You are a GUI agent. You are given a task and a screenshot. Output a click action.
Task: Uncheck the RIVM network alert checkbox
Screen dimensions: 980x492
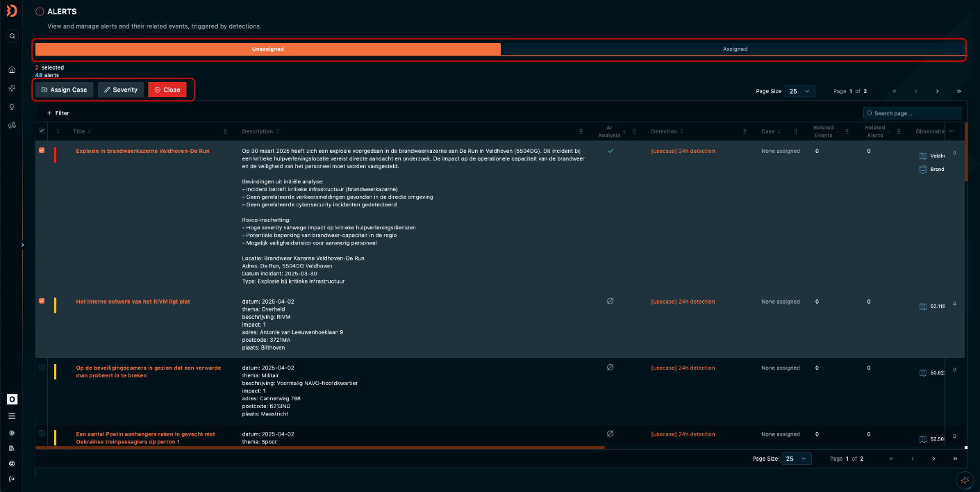[x=42, y=301]
